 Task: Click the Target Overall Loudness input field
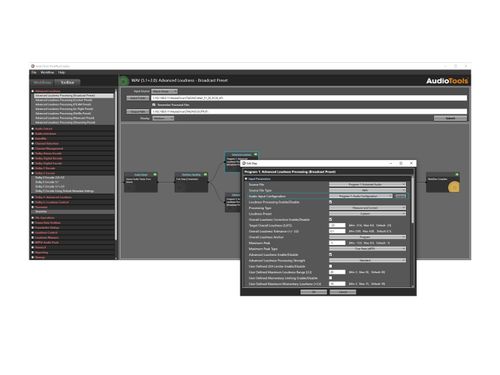(337, 225)
